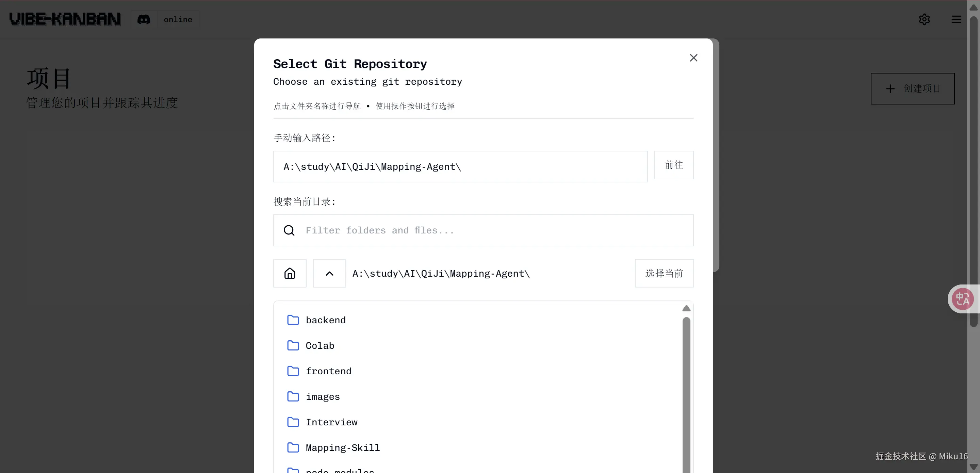Click the home directory icon
Image resolution: width=980 pixels, height=473 pixels.
click(290, 273)
